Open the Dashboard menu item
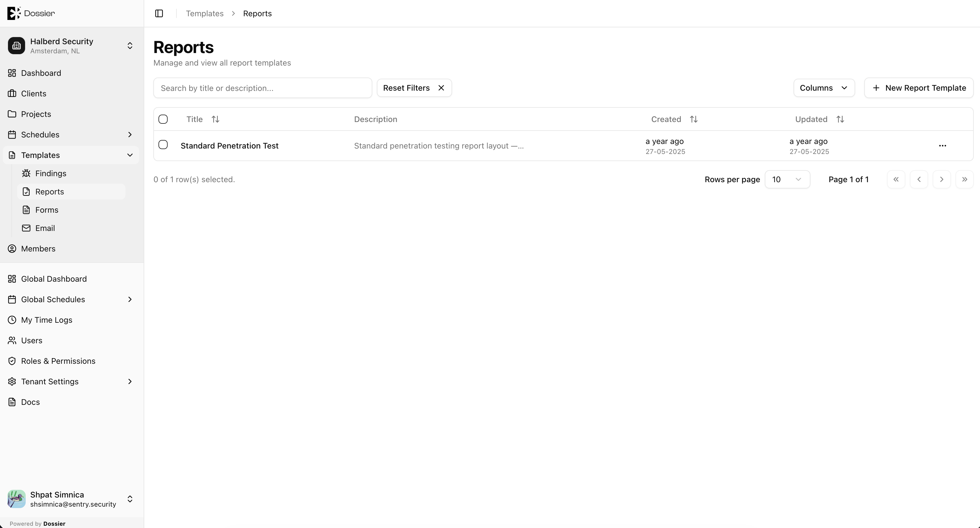The image size is (980, 528). (71, 73)
